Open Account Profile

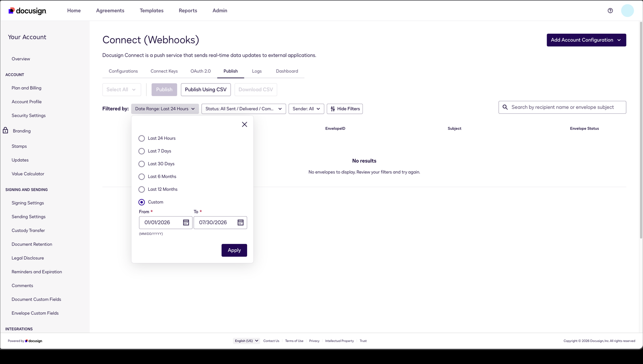(x=27, y=102)
